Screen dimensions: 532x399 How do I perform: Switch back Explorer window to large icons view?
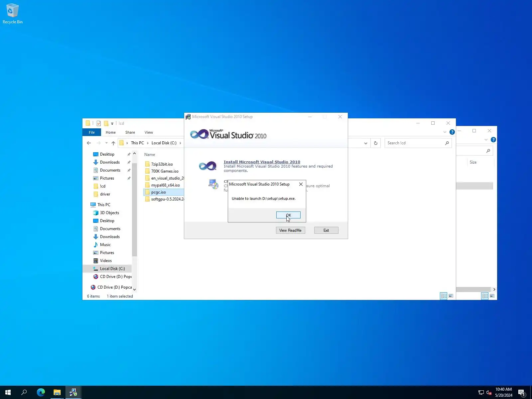pyautogui.click(x=492, y=296)
